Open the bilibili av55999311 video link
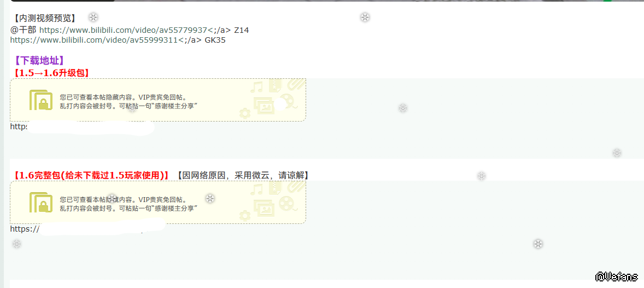 pyautogui.click(x=93, y=41)
